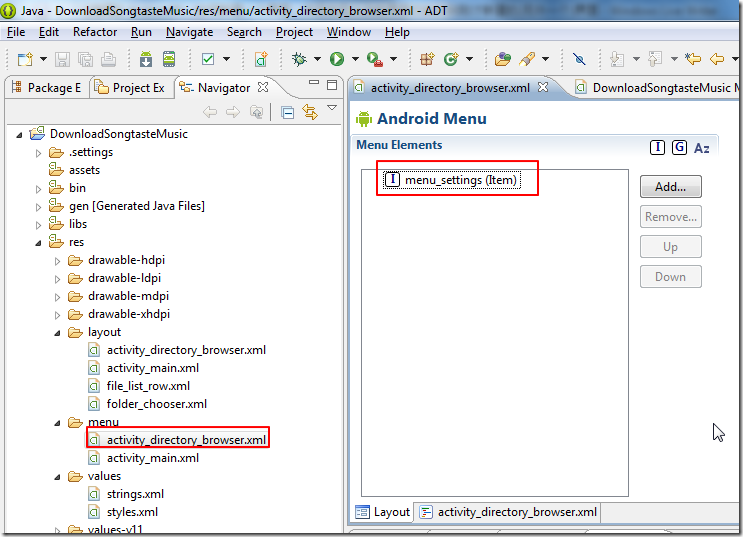
Task: Collapse the values folder
Action: [58, 477]
